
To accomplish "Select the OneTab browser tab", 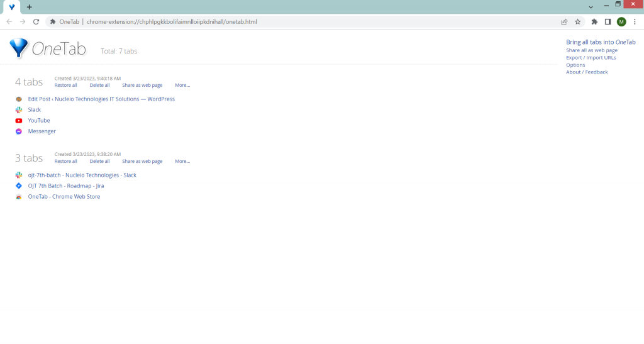I will coord(12,7).
